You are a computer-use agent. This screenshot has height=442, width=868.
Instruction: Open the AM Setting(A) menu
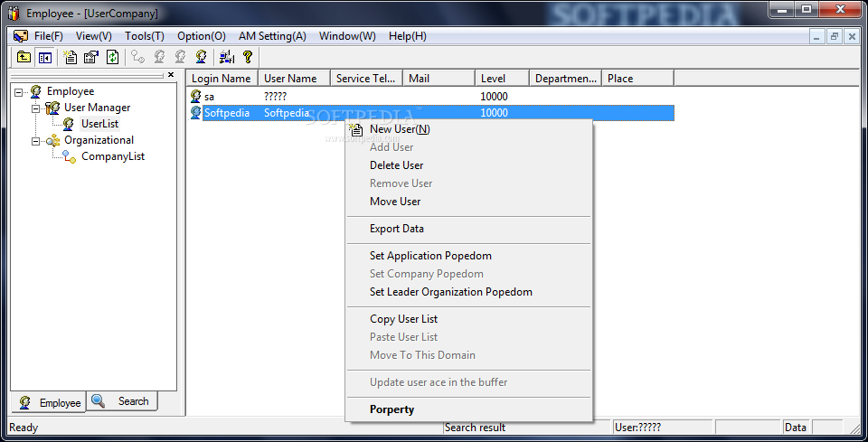tap(272, 36)
